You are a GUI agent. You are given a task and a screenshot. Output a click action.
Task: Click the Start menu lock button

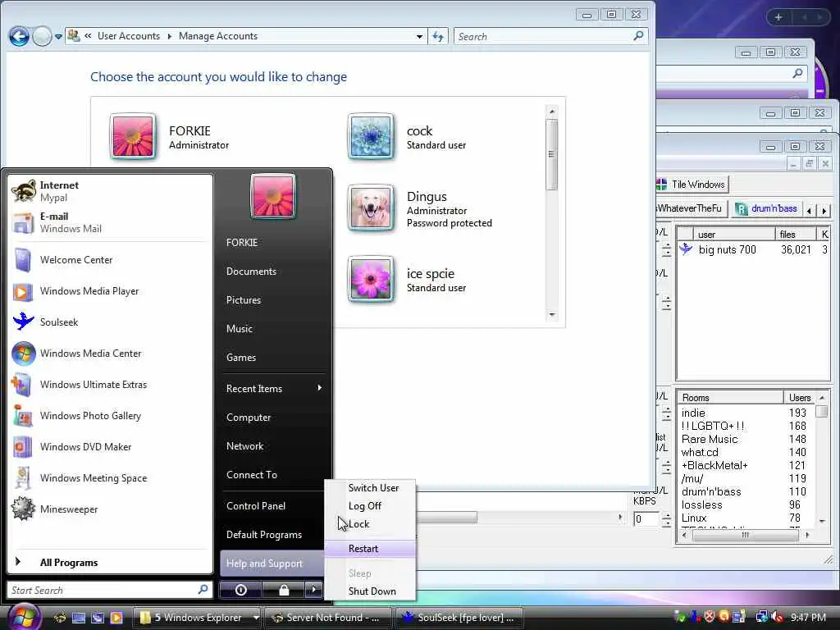pos(283,590)
